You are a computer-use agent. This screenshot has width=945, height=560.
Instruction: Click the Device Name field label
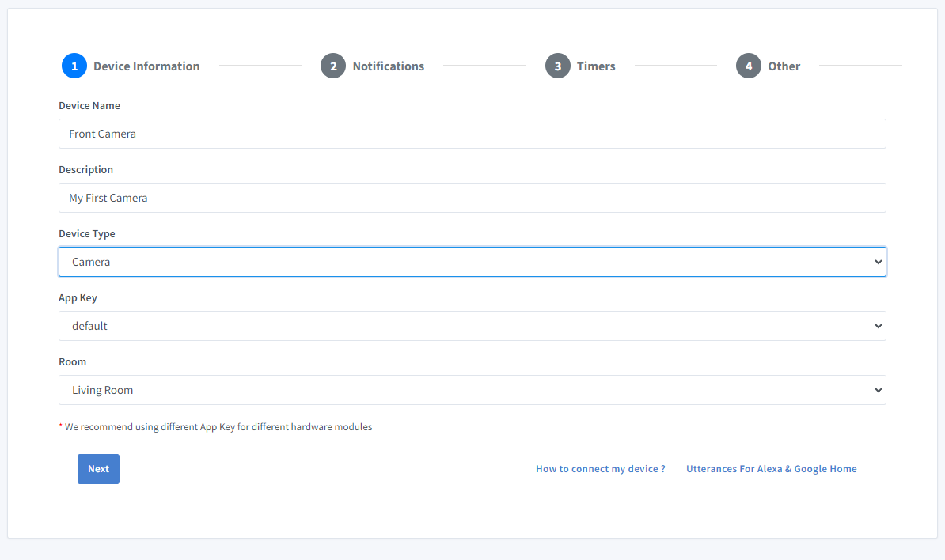pos(89,106)
